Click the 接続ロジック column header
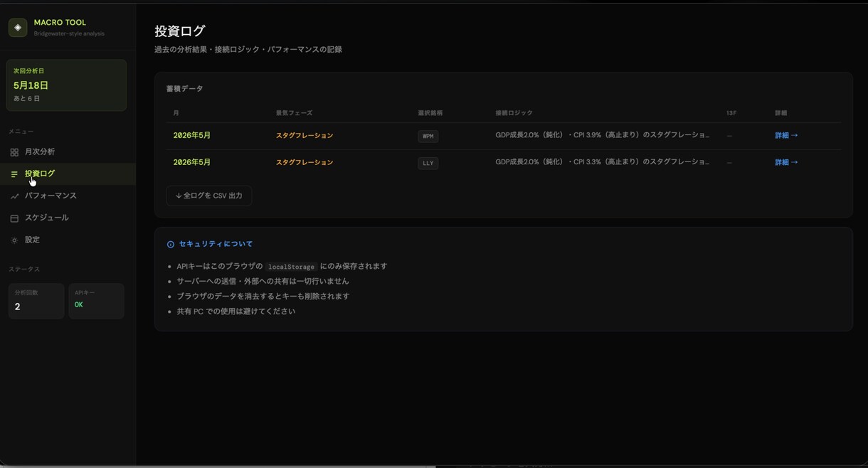 click(x=514, y=113)
